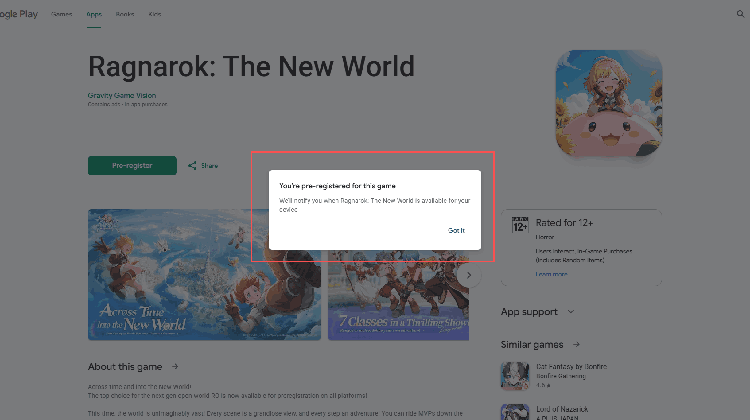The height and width of the screenshot is (420, 750).
Task: Open the Apps tab
Action: (x=94, y=14)
